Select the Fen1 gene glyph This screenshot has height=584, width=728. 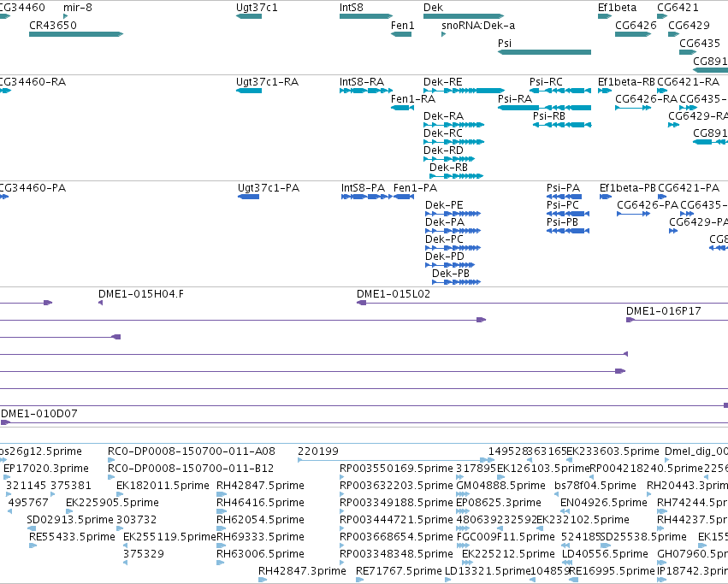click(x=401, y=34)
